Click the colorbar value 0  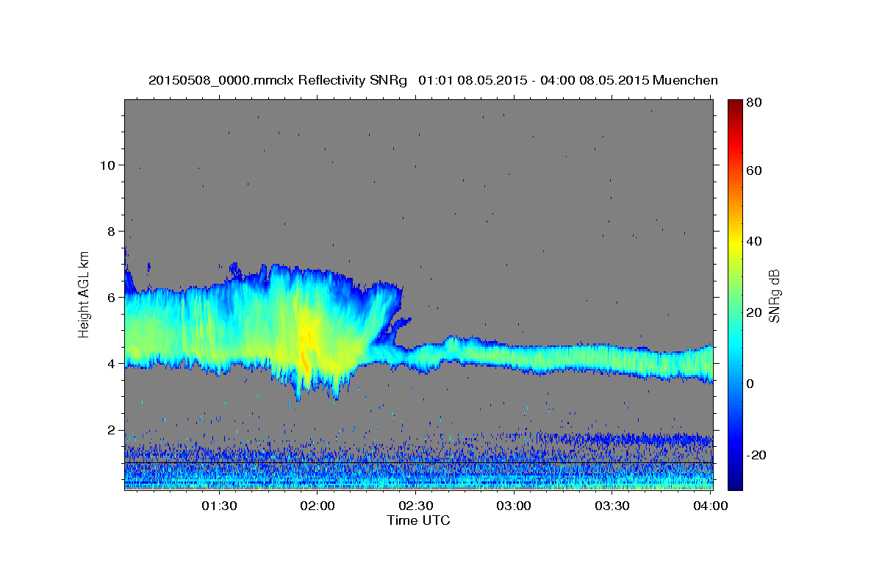(x=750, y=384)
